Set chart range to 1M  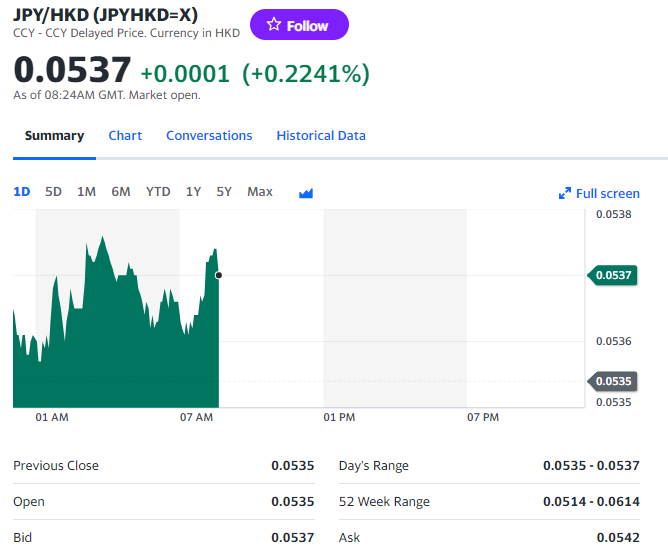[x=86, y=192]
